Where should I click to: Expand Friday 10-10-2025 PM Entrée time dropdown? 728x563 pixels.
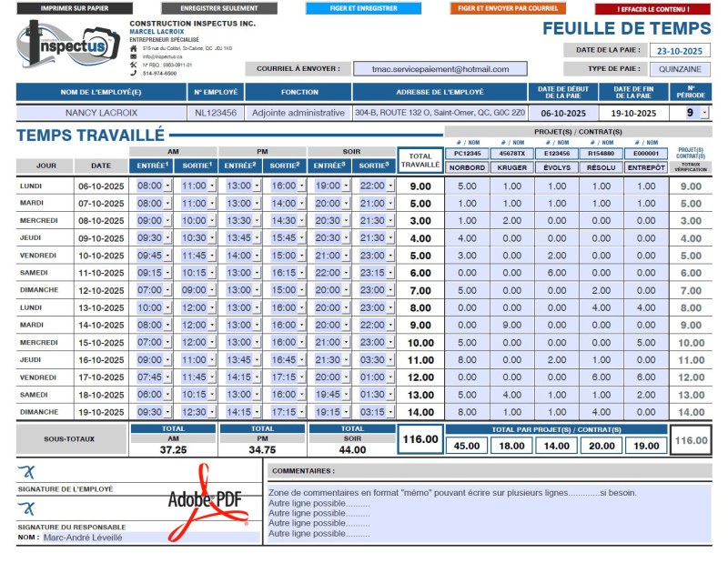(x=258, y=256)
